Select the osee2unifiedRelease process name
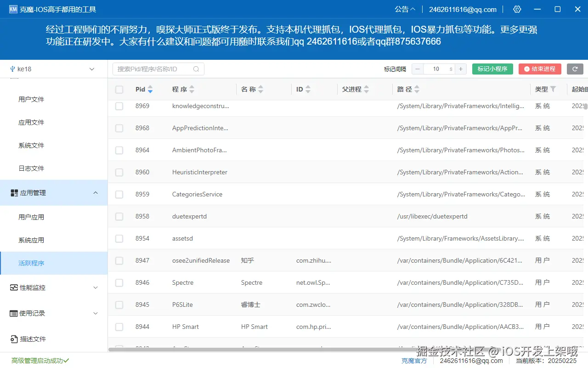This screenshot has width=588, height=368. coord(201,260)
